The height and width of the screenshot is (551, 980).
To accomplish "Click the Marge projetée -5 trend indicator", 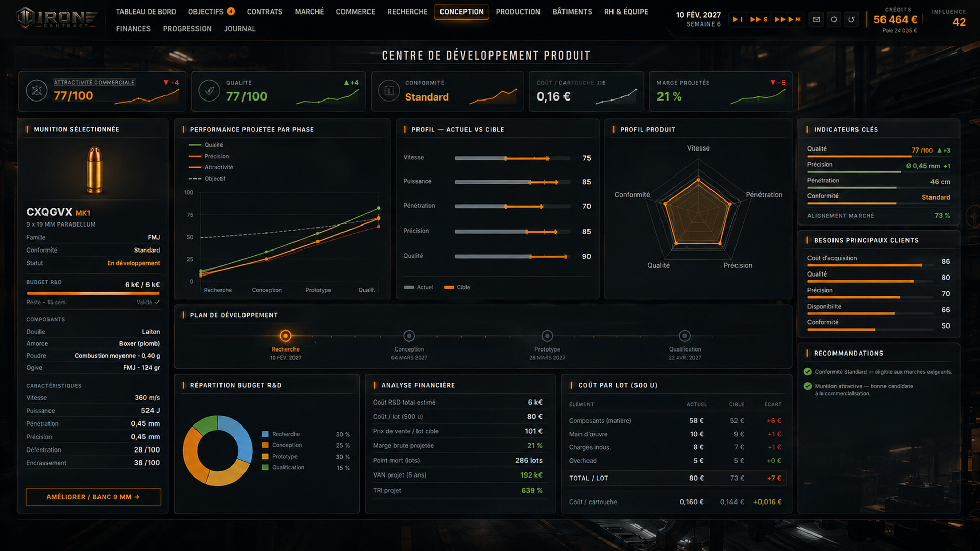I will pos(778,82).
